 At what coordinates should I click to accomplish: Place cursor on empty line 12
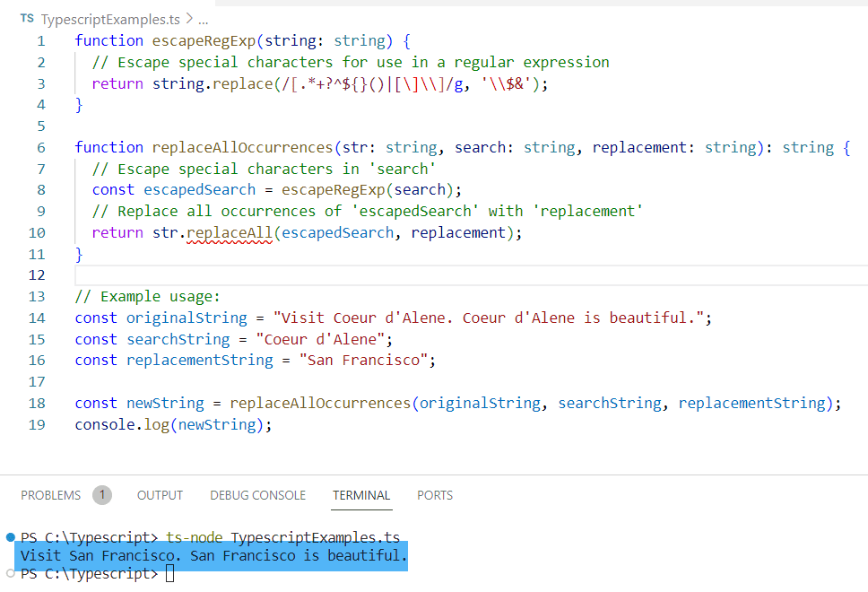[x=471, y=275]
